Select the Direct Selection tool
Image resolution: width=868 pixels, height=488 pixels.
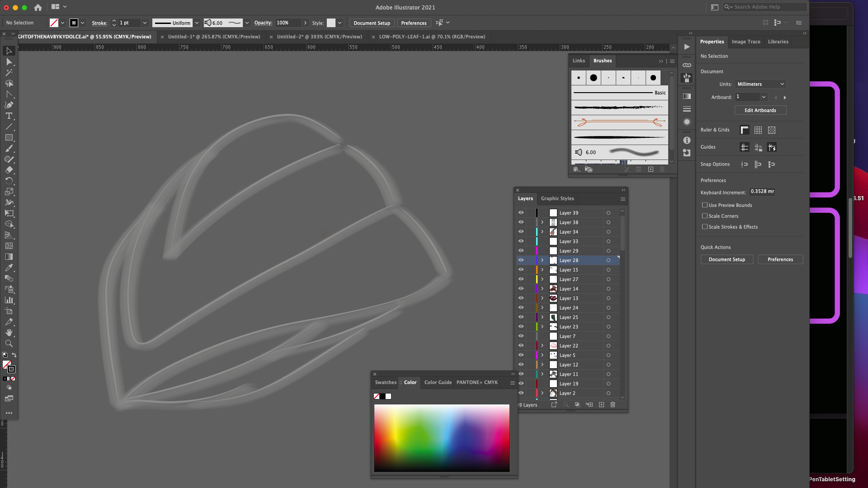click(9, 61)
